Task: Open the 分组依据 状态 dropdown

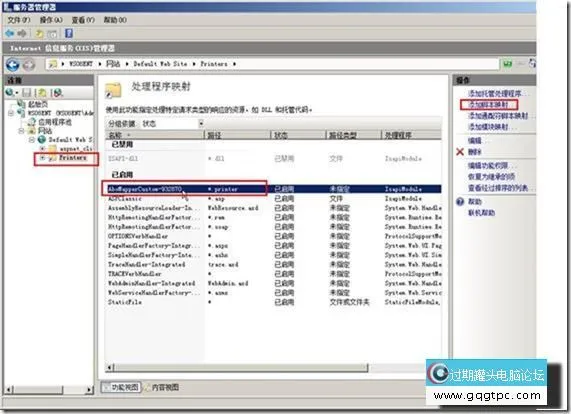Action: [x=173, y=124]
